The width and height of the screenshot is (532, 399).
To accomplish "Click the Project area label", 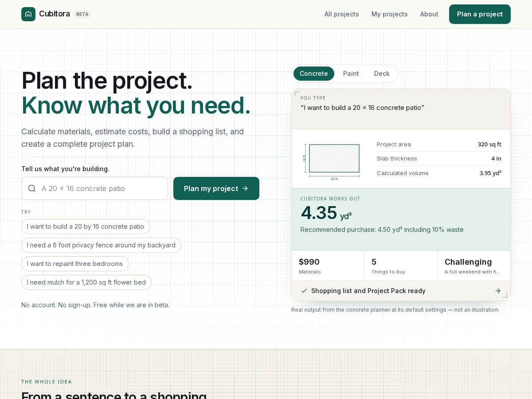I will tap(394, 144).
